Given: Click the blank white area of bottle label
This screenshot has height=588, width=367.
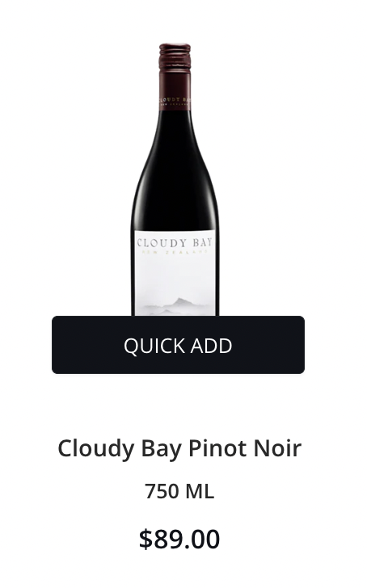Looking at the screenshot, I should pos(175,275).
